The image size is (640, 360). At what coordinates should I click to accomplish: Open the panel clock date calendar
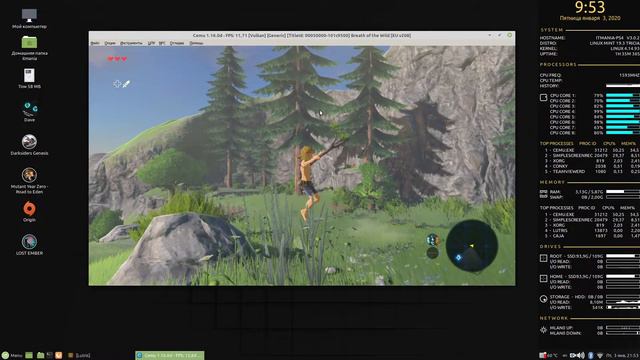[x=622, y=356]
